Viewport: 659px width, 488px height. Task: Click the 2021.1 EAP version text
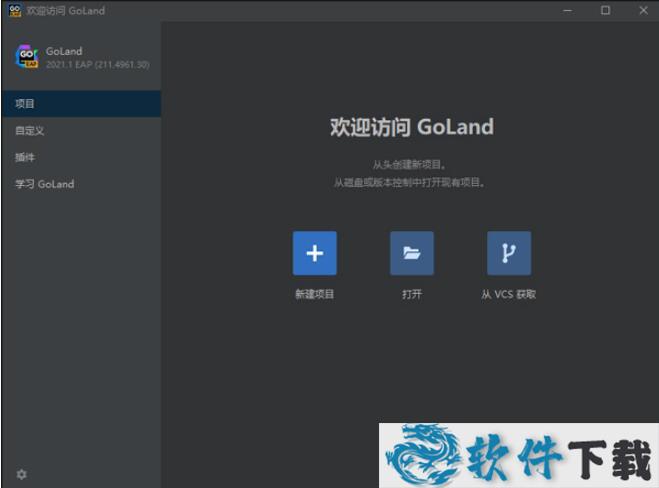coord(97,64)
